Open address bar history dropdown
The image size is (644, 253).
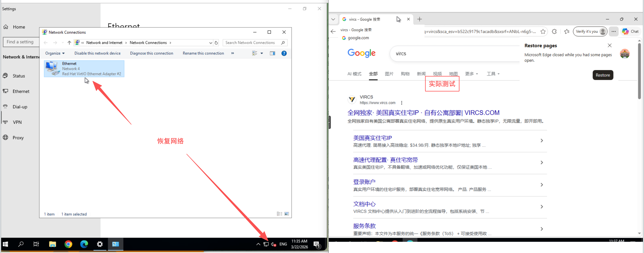(210, 43)
